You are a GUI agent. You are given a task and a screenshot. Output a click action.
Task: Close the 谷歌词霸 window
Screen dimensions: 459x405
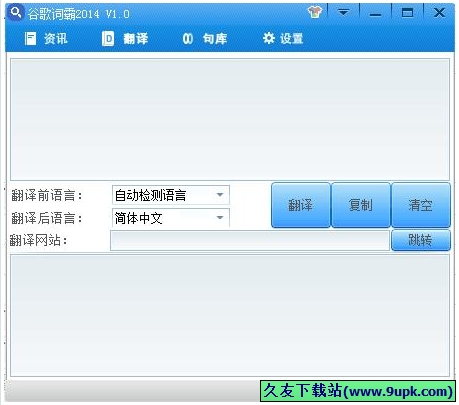tap(439, 13)
